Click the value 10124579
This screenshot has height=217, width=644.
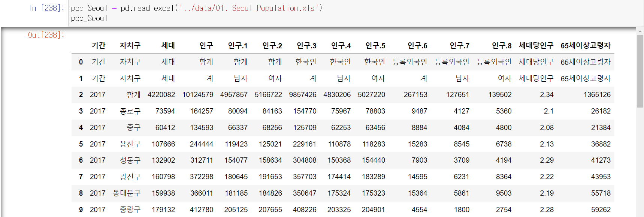[198, 94]
